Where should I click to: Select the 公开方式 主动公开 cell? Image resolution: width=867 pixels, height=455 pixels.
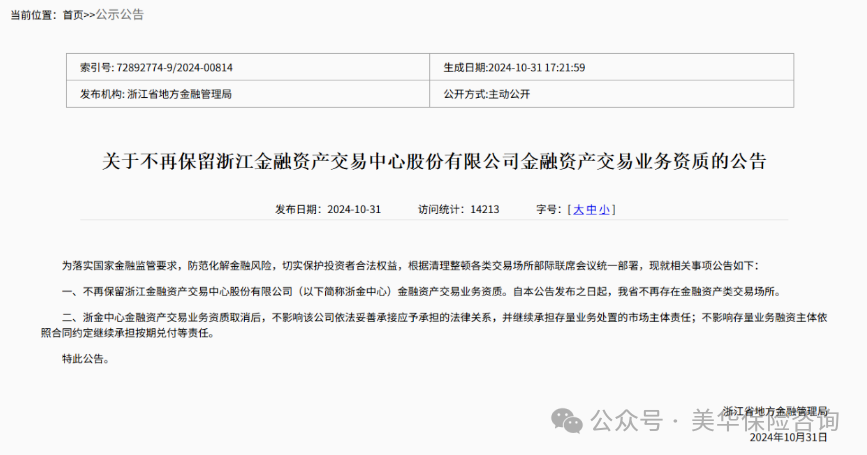coord(486,94)
